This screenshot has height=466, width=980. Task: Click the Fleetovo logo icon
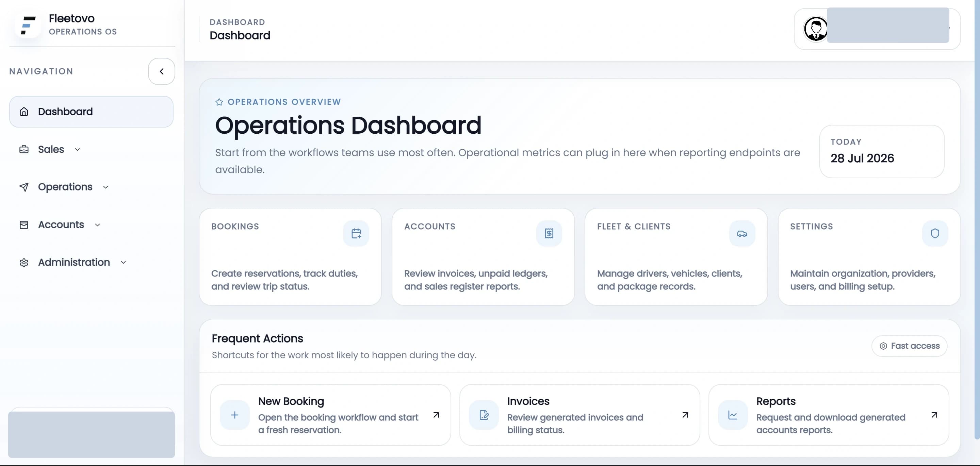[28, 25]
